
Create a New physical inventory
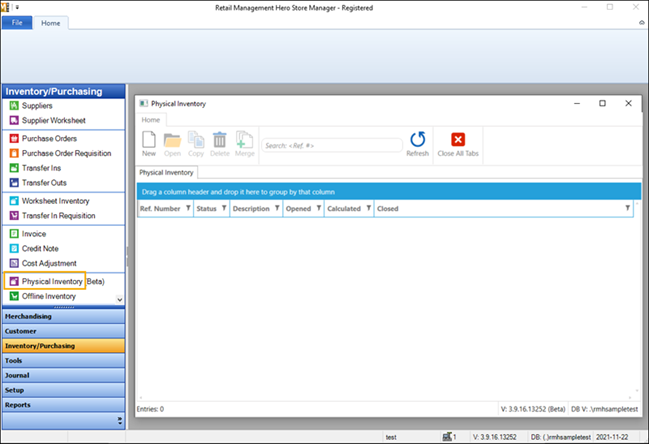click(x=149, y=144)
